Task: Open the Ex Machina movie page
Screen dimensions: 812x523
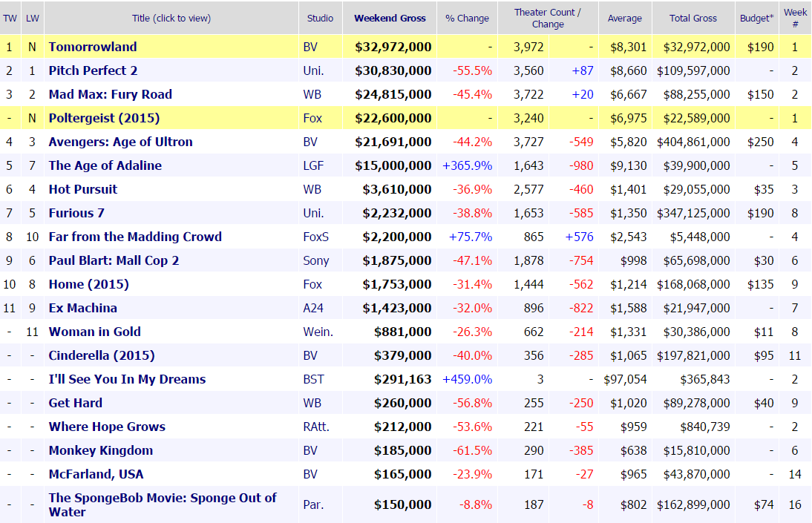Action: click(x=83, y=308)
